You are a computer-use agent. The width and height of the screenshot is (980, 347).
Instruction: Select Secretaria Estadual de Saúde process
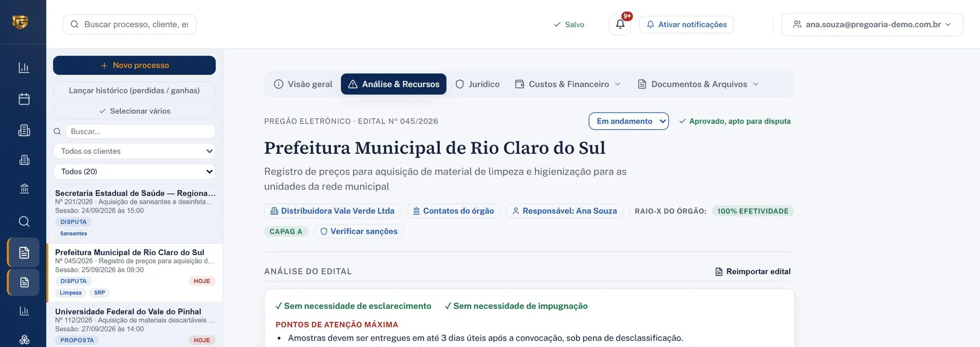(x=134, y=213)
